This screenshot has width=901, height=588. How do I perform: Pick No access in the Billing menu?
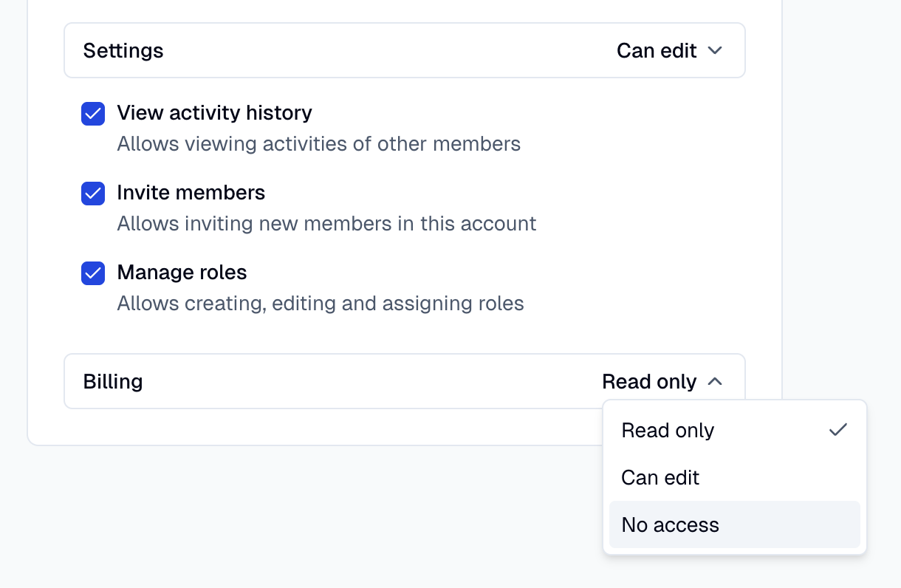735,524
